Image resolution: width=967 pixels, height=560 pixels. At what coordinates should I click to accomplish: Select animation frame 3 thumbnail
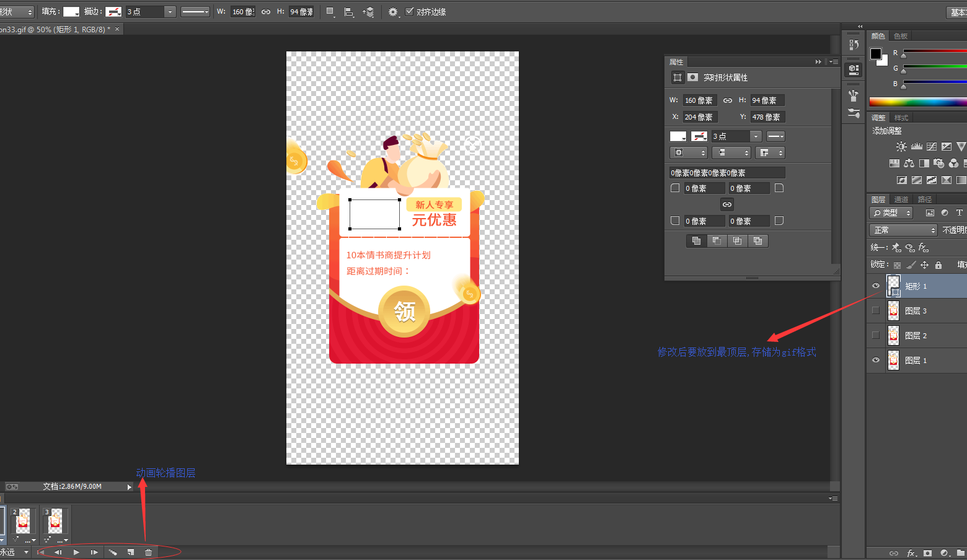(55, 521)
